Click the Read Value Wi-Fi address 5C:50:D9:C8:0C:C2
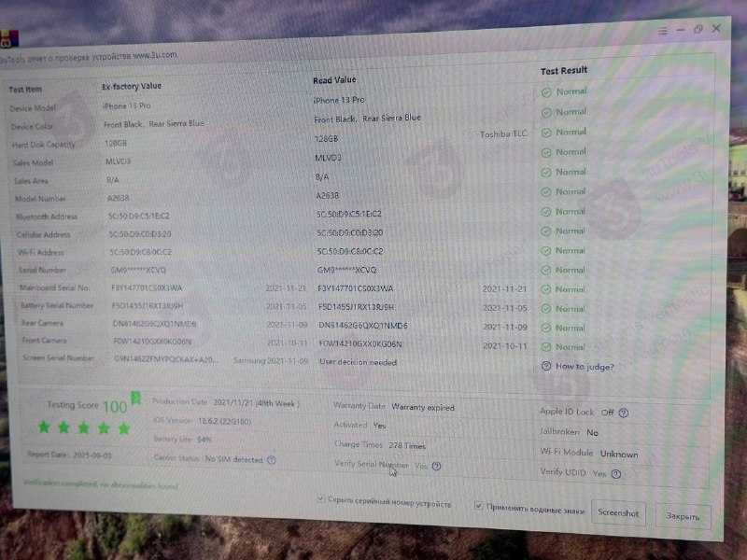The image size is (747, 560). [x=350, y=252]
